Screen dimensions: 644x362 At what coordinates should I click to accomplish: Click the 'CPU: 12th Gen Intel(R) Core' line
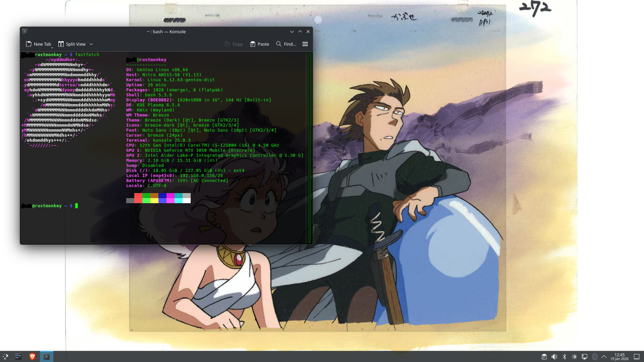pos(203,145)
